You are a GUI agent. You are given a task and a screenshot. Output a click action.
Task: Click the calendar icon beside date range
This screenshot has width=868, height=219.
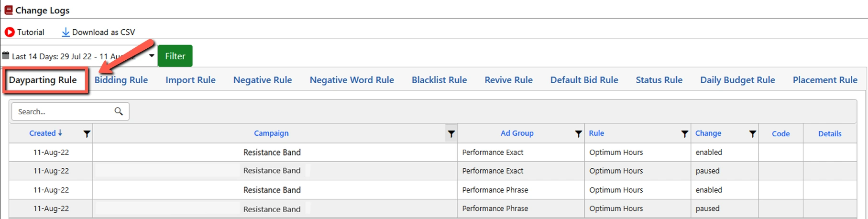(6, 55)
